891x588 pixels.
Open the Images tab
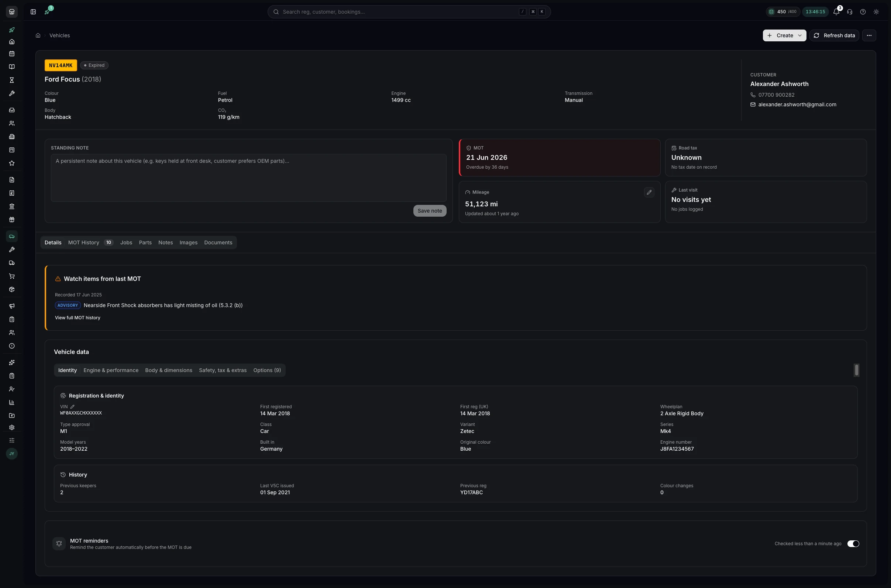click(188, 243)
